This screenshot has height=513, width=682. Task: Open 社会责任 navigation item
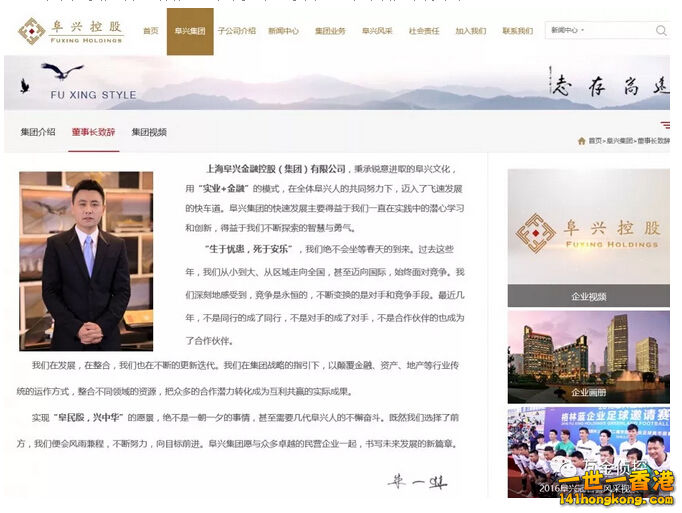[x=424, y=31]
